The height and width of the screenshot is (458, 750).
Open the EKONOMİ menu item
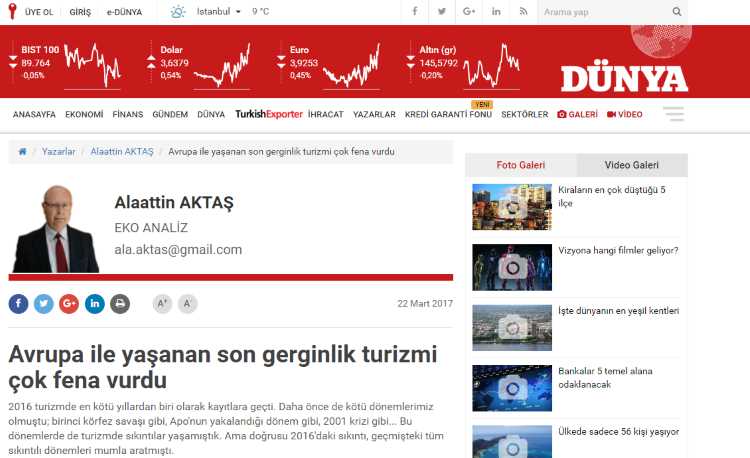click(84, 115)
